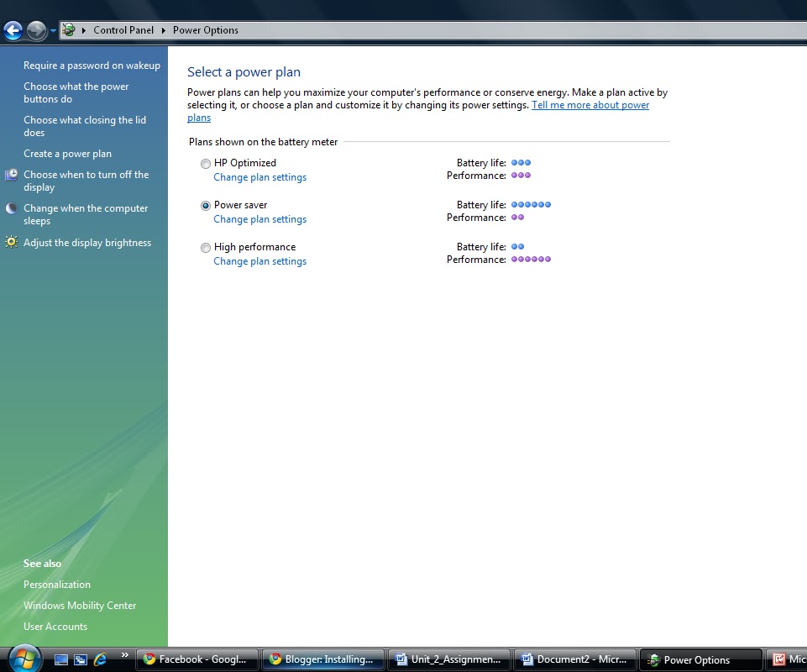Enable the High performance power plan
This screenshot has width=807, height=672.
coord(206,247)
